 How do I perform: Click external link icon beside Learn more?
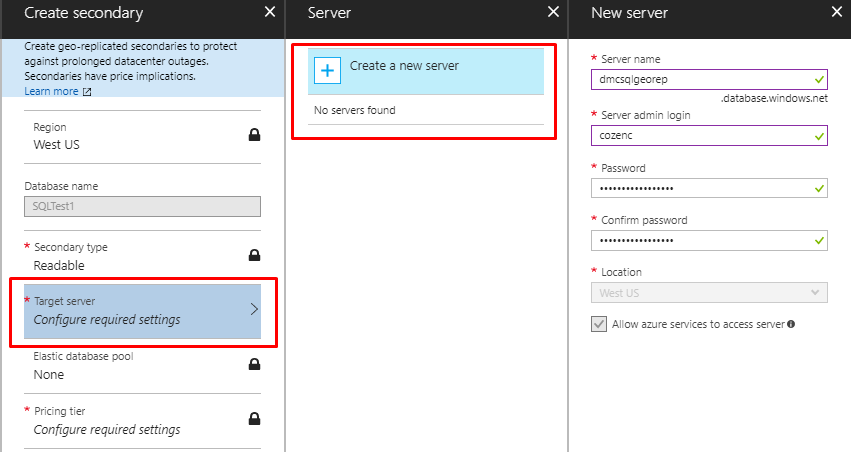tap(87, 92)
